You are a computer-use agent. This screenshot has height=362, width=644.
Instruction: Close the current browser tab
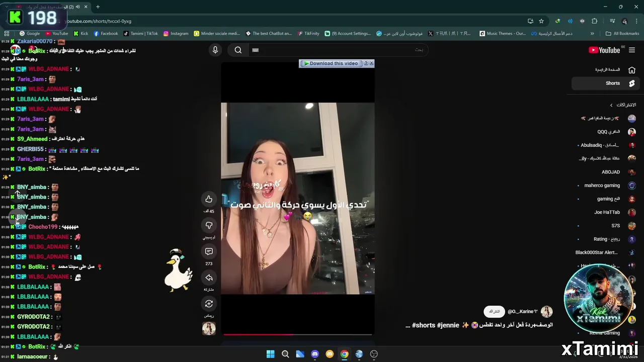86,7
